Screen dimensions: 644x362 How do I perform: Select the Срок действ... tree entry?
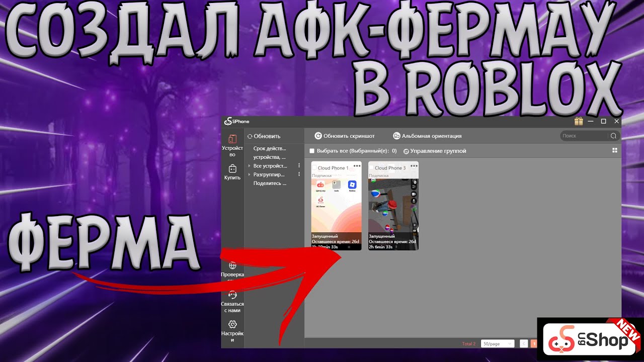click(270, 148)
